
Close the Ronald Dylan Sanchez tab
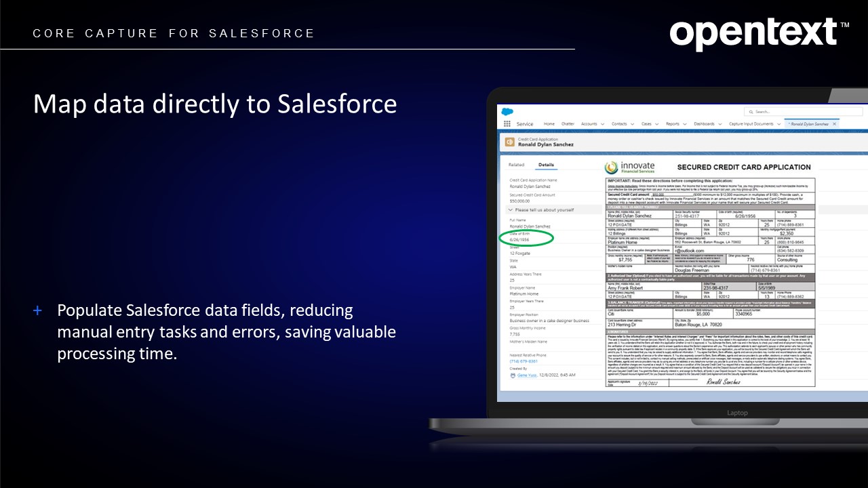pyautogui.click(x=834, y=124)
